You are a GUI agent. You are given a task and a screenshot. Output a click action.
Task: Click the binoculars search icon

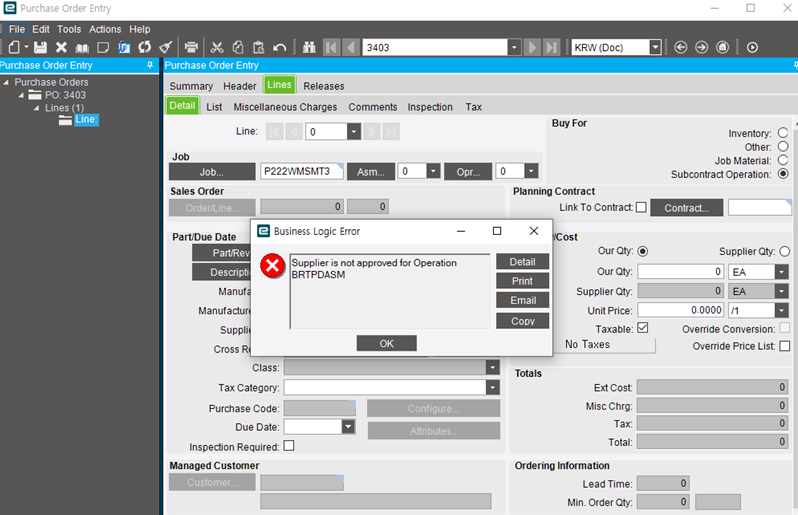309,47
